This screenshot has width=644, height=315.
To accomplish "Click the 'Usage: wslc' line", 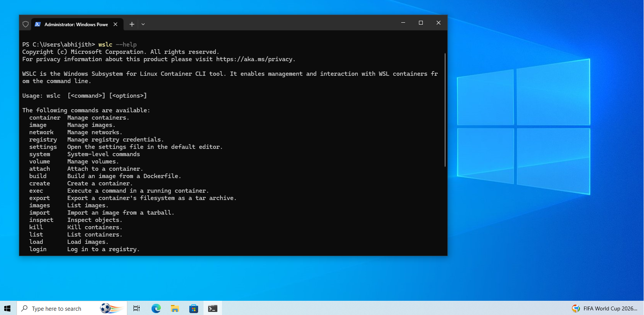I will 85,96.
